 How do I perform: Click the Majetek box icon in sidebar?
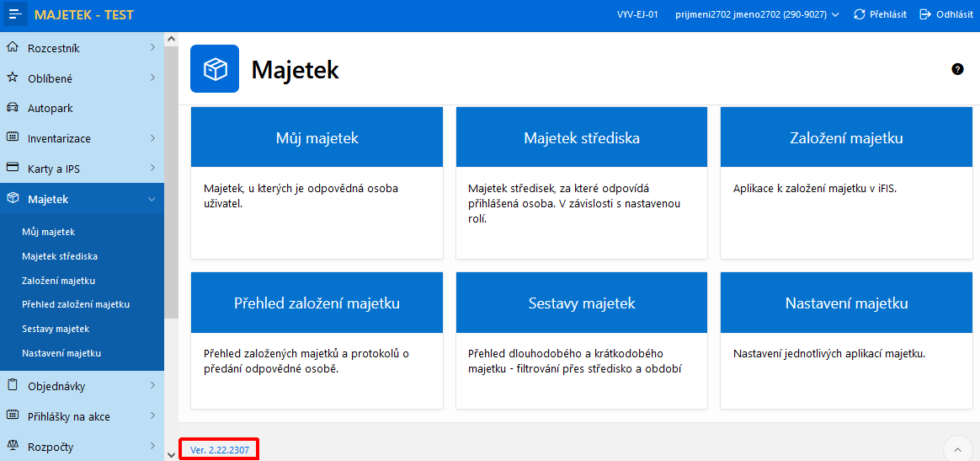pos(12,198)
